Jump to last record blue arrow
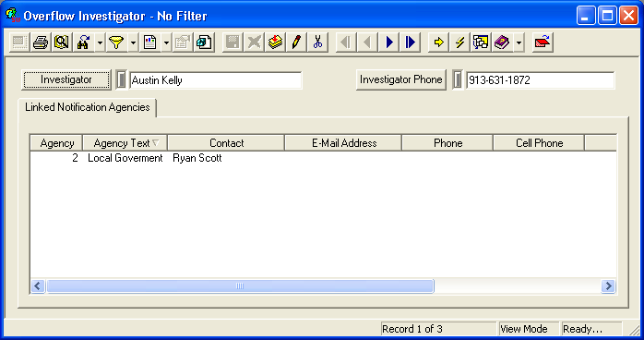644x340 pixels. click(411, 42)
